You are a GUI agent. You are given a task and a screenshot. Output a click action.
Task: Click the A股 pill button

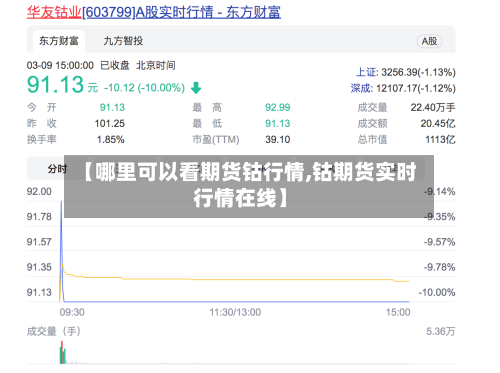coord(429,41)
